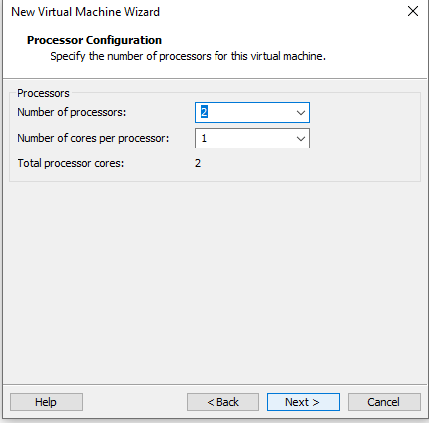Expand the Number of processors dropdown arrow
This screenshot has width=429, height=423.
click(x=301, y=113)
